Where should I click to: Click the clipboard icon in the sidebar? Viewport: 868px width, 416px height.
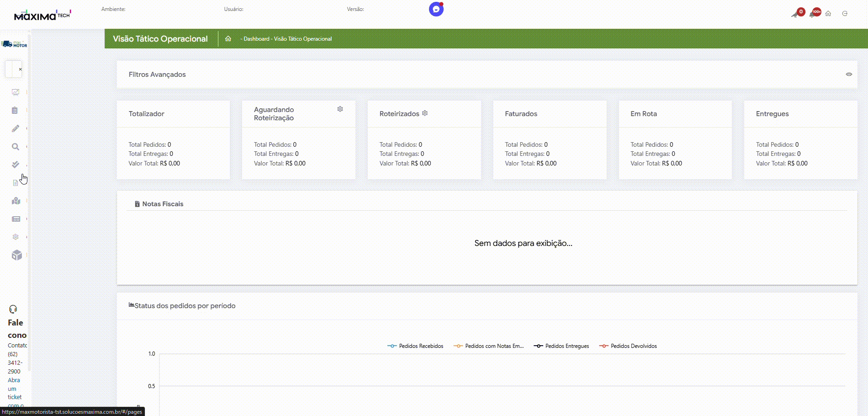pyautogui.click(x=15, y=111)
